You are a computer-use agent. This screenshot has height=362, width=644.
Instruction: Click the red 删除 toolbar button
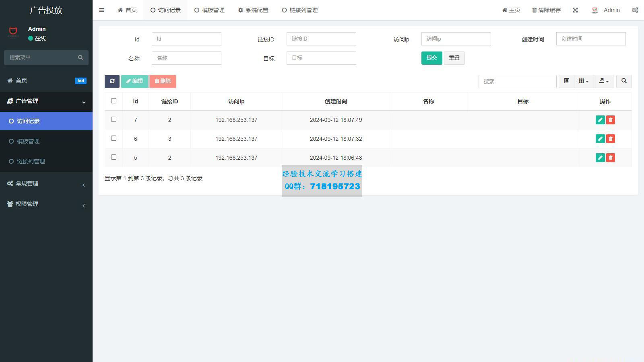(163, 81)
